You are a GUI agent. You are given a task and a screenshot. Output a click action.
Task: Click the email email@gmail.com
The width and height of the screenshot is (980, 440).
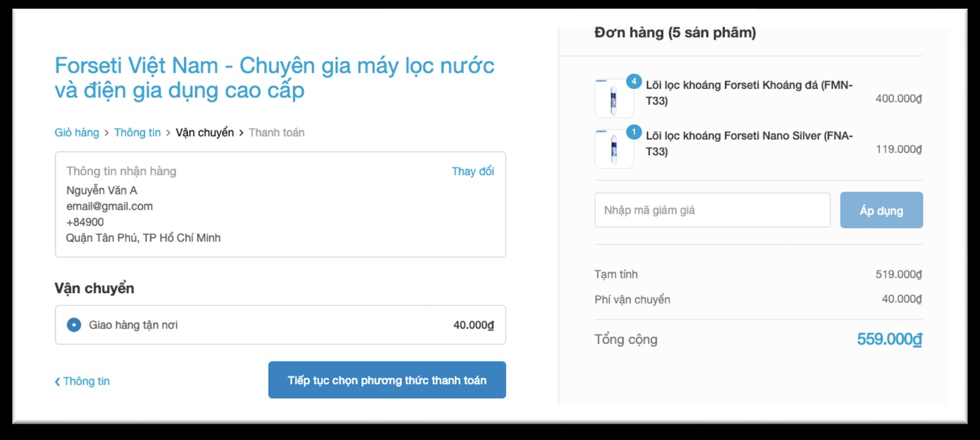pos(109,206)
